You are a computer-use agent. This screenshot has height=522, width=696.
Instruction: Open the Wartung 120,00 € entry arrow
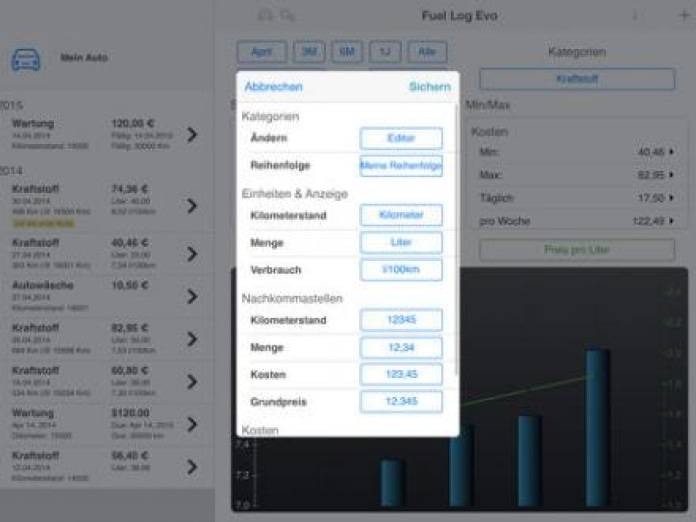coord(192,134)
